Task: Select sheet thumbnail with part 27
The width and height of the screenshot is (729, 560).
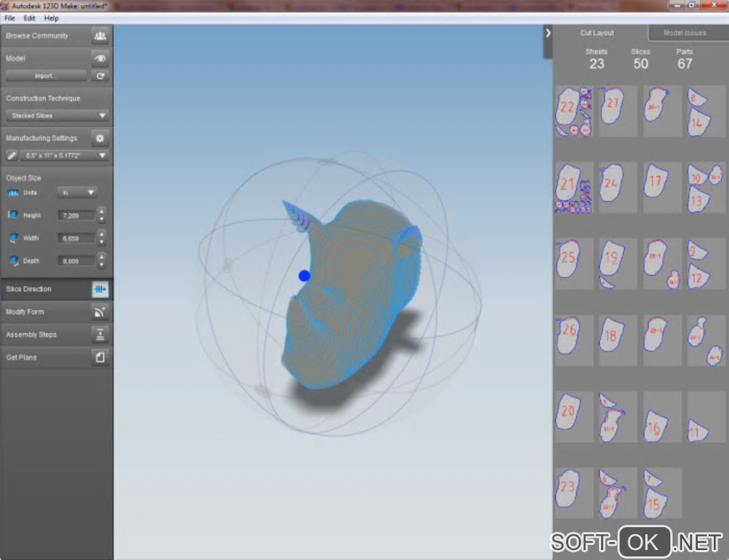Action: point(618,111)
